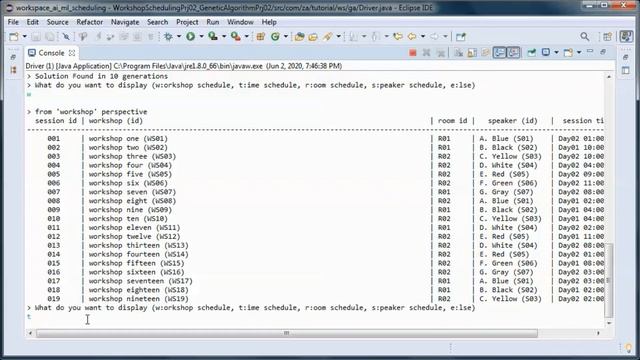Click the Back navigation arrow icon
Viewport: 640px width, 360px height.
[412, 37]
